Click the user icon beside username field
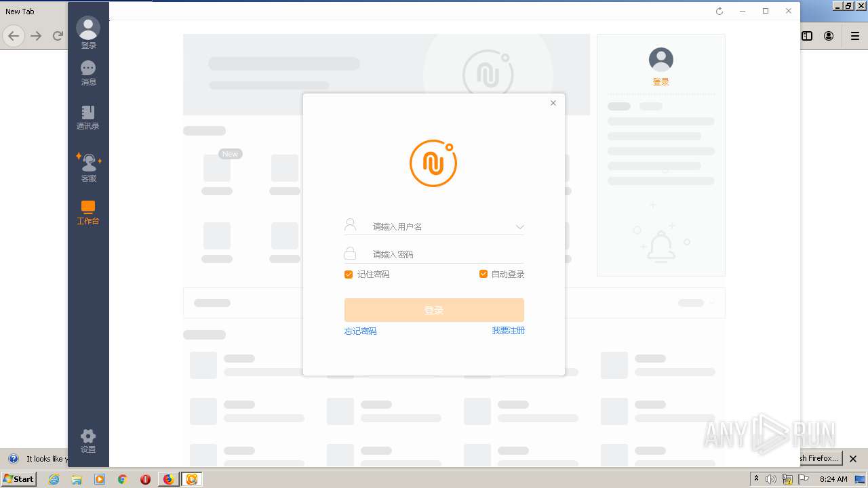This screenshot has height=488, width=868. [350, 225]
